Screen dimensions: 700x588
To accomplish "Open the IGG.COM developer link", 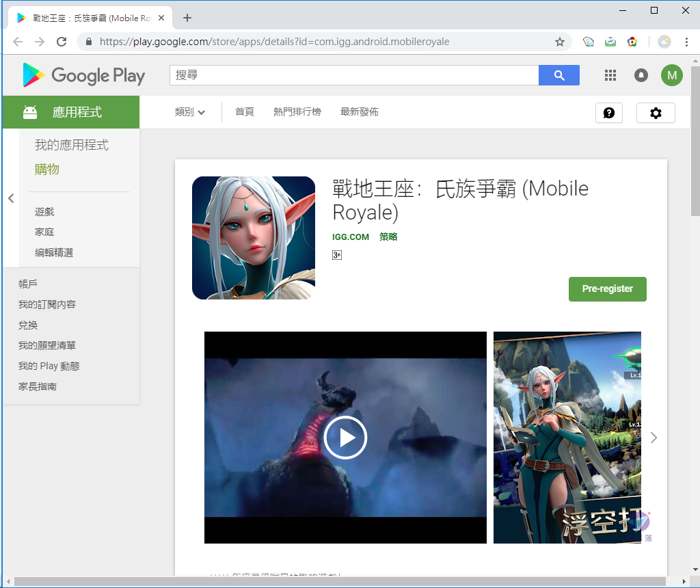I will click(351, 237).
